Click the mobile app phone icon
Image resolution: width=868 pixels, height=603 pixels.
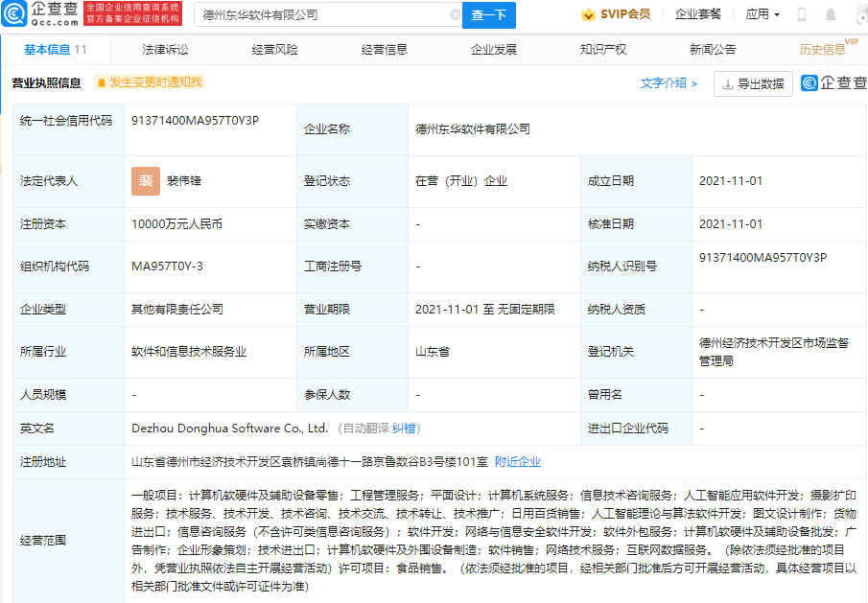(x=802, y=14)
